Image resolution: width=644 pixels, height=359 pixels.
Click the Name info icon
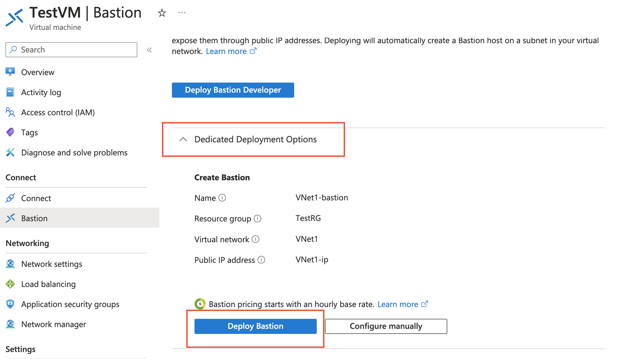click(222, 198)
